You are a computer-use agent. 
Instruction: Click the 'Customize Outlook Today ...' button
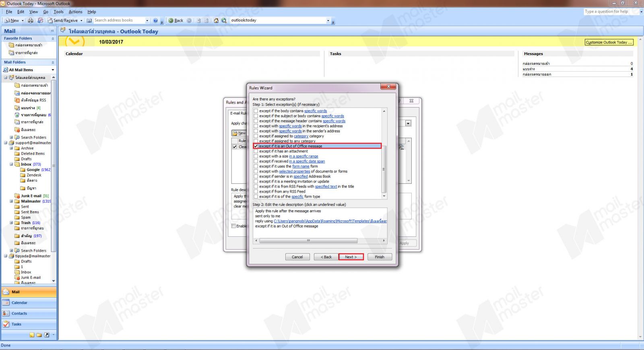609,42
